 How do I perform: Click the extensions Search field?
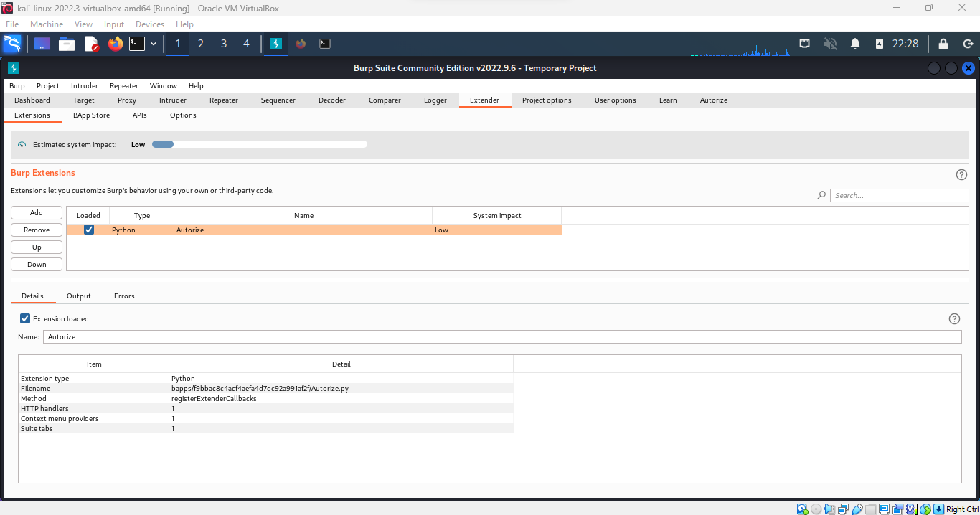point(900,195)
